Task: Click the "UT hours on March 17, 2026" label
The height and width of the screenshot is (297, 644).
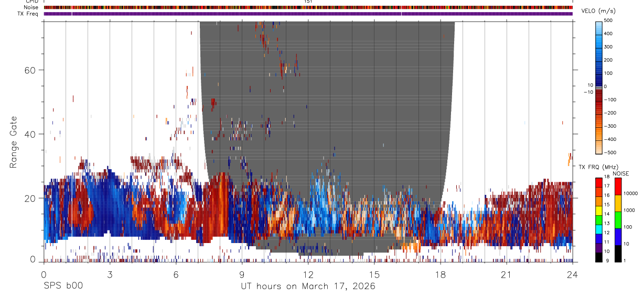Action: pos(308,286)
